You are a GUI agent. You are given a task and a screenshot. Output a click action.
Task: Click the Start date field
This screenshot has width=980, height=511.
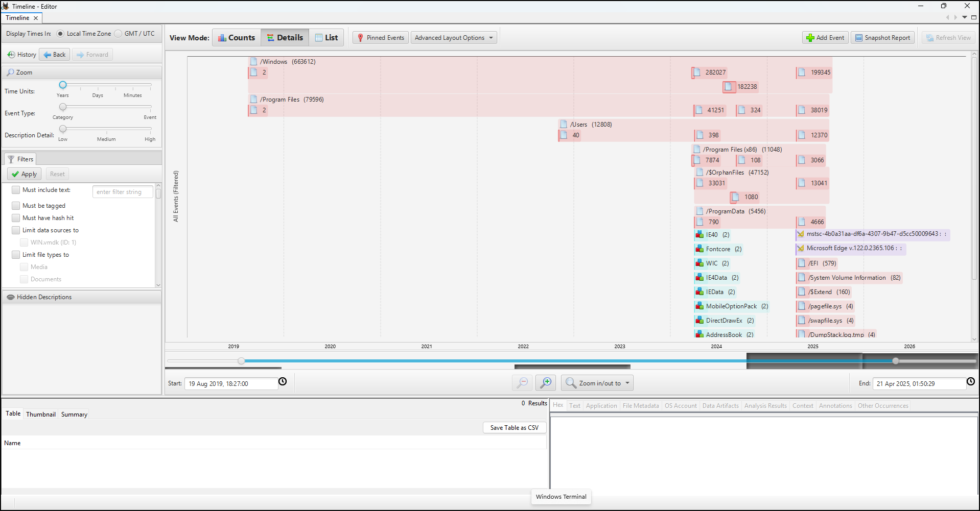pos(231,384)
